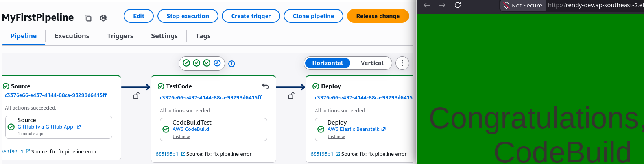Open the Triggers tab
644x164 pixels.
[120, 36]
